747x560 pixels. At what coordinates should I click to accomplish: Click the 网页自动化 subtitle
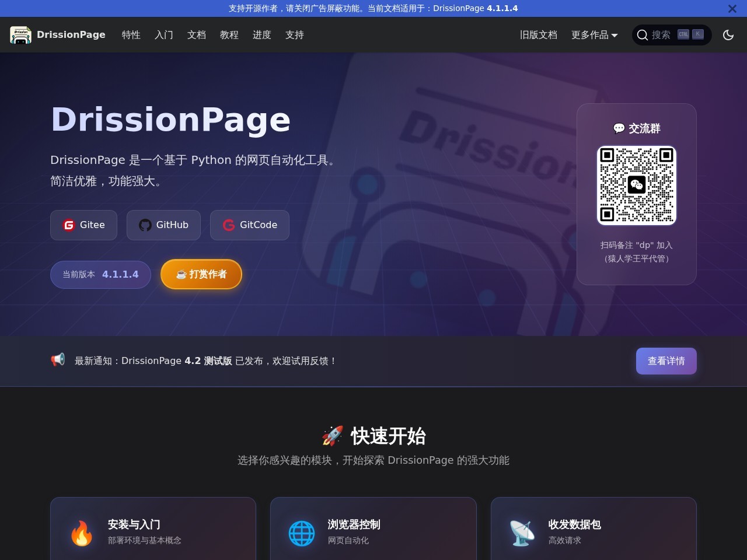tap(348, 541)
